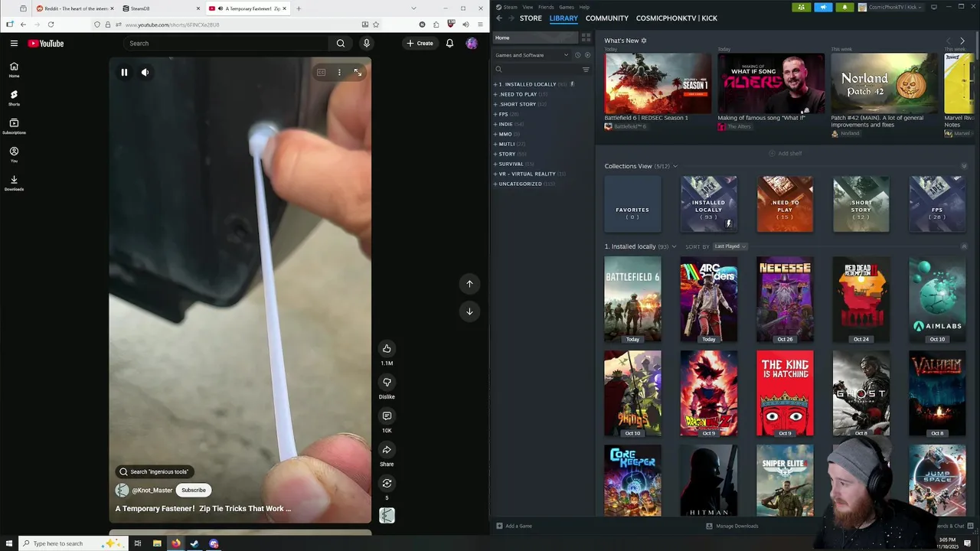Open Subscriptions in YouTube sidebar
The width and height of the screenshot is (980, 551).
click(x=14, y=126)
